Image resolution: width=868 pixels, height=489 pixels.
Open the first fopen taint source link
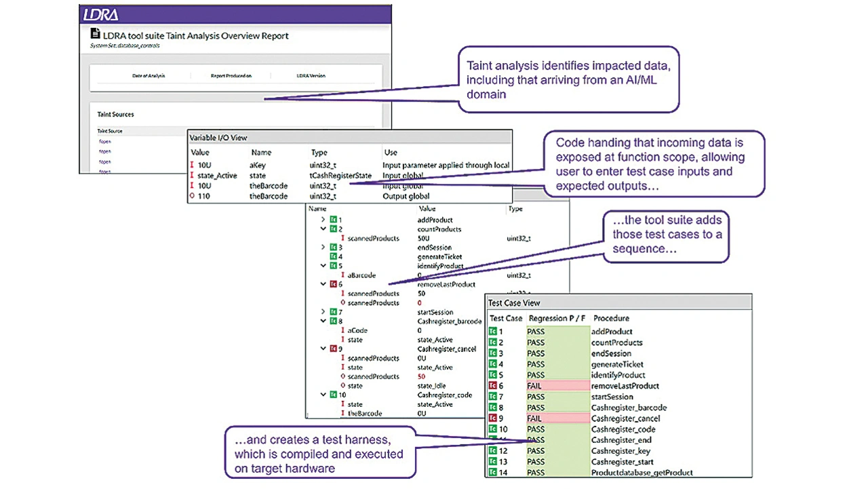coord(104,142)
